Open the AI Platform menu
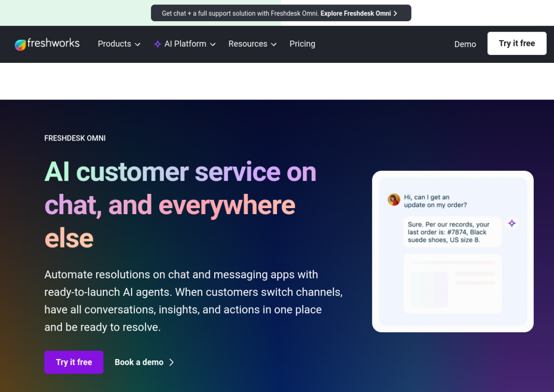This screenshot has height=392, width=554. click(x=185, y=44)
